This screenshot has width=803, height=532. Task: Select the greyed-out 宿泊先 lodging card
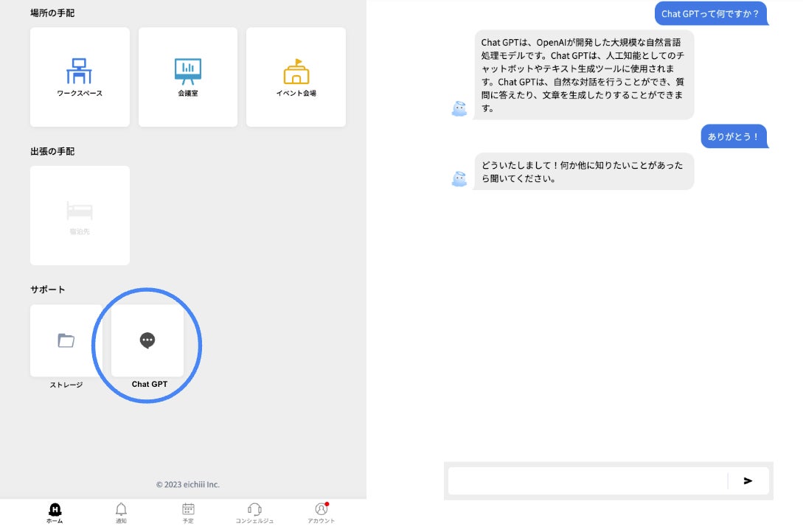[80, 215]
